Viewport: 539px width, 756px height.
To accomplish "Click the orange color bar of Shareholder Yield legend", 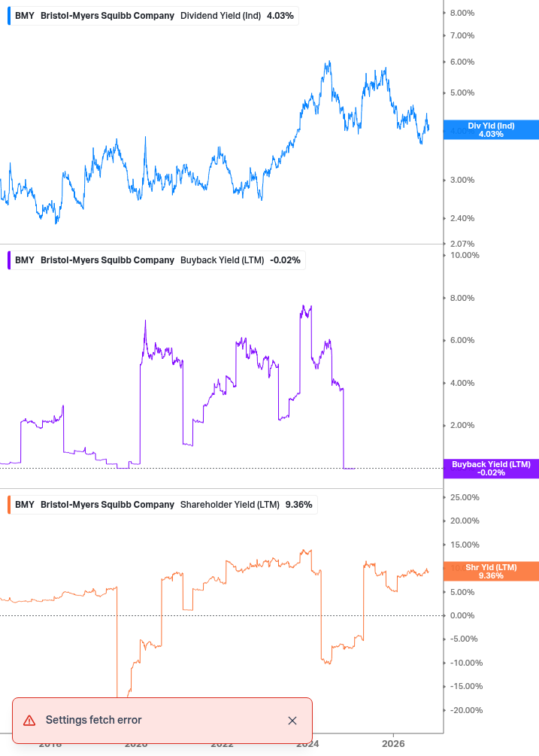I will point(9,505).
